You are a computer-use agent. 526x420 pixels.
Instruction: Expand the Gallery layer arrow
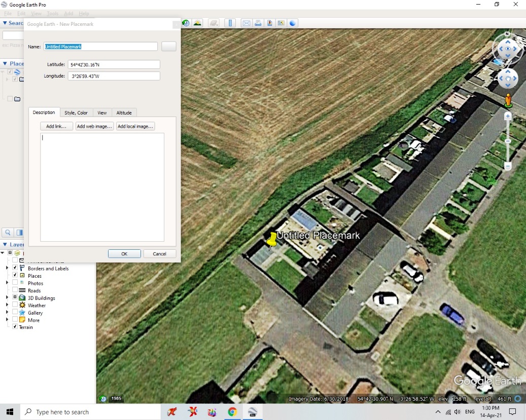click(7, 312)
